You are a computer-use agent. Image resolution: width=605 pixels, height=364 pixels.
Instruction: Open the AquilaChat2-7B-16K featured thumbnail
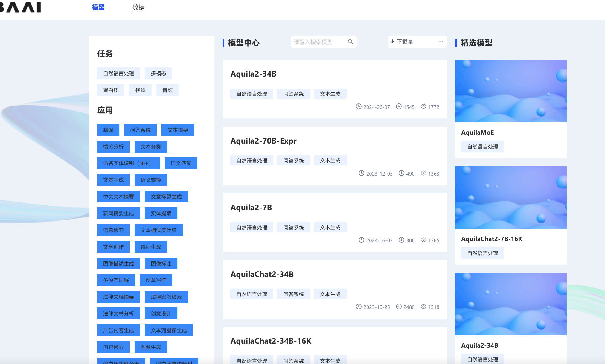[511, 197]
